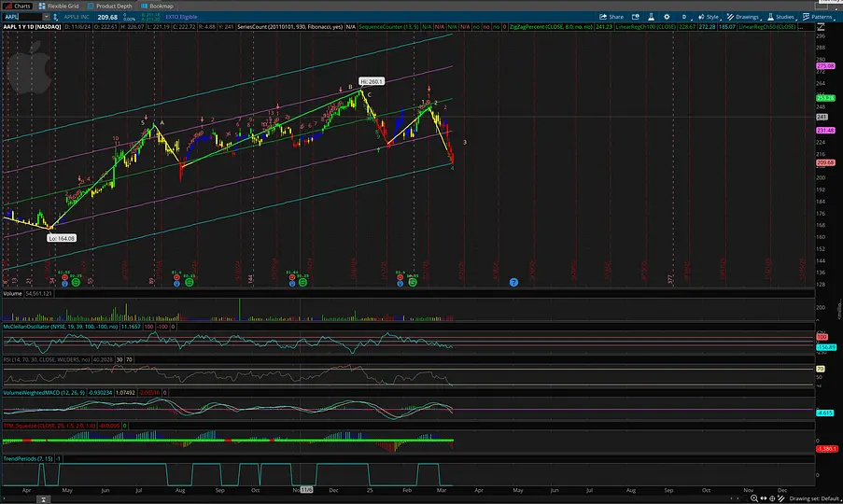Click the 209.68 current price tag on axis
The width and height of the screenshot is (843, 504).
(x=824, y=162)
